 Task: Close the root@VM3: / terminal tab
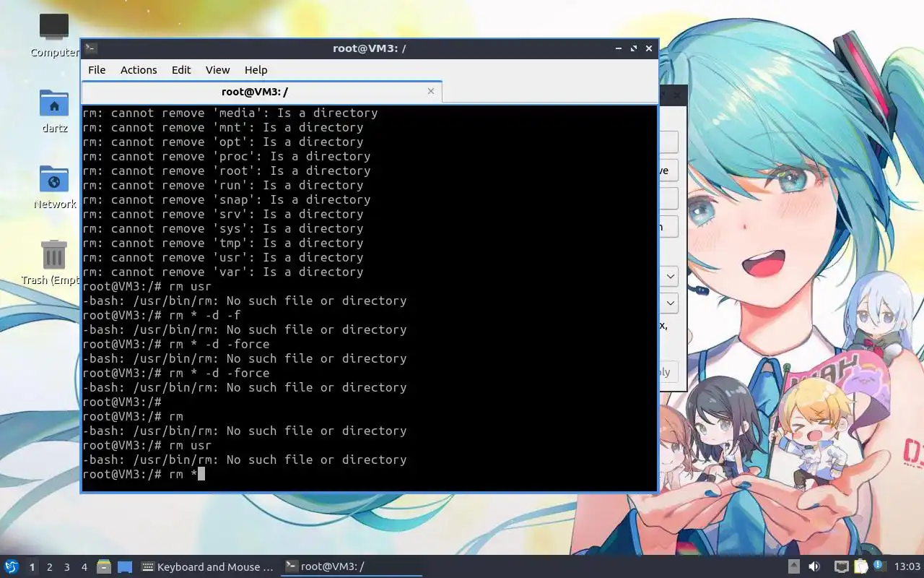coord(431,91)
